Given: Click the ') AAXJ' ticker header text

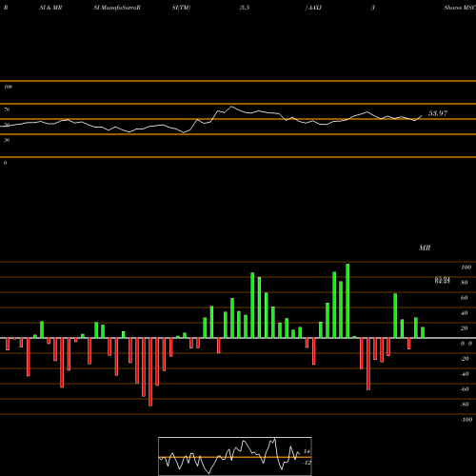Looking at the screenshot, I should pos(313,8).
